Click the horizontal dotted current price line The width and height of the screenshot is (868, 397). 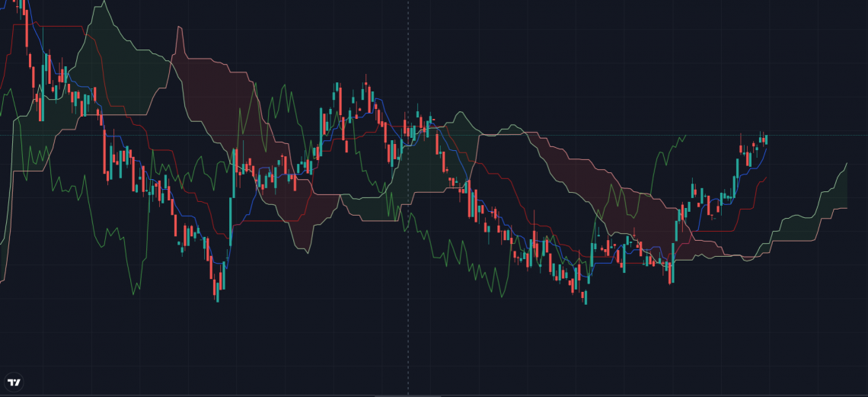click(533, 135)
